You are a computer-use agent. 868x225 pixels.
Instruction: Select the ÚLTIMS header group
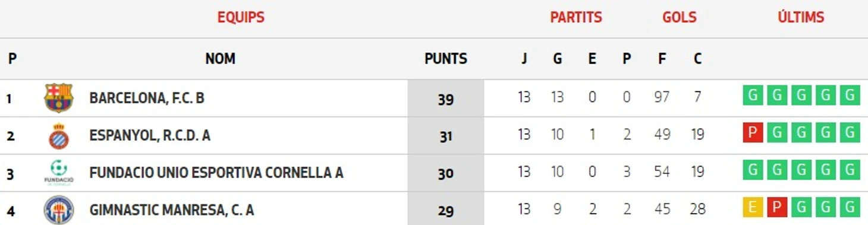801,17
